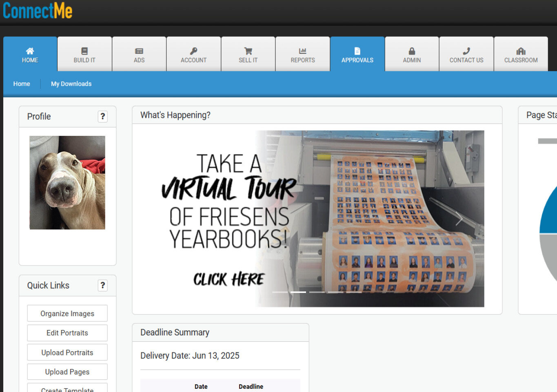Click the Sell It shopping cart icon
The image size is (557, 392).
(x=248, y=51)
